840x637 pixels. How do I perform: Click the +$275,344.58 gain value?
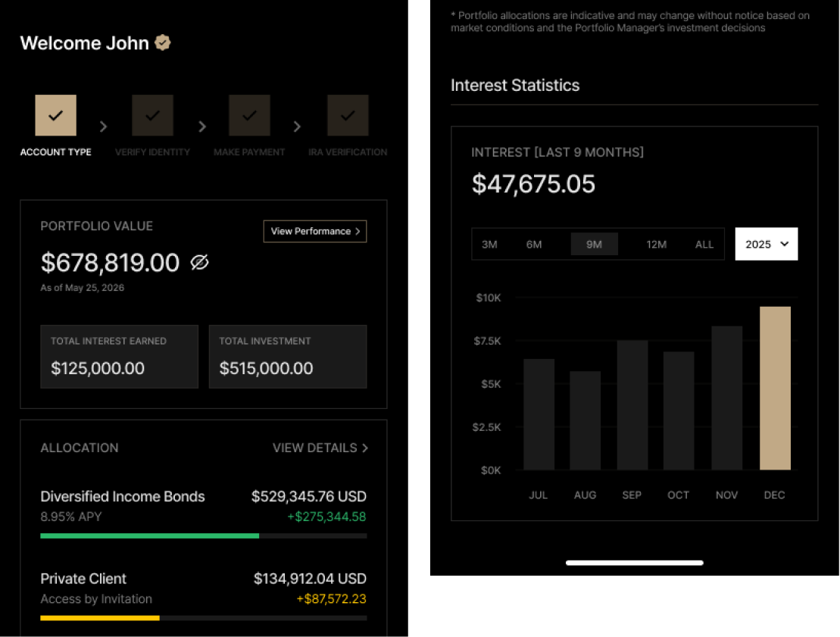pyautogui.click(x=326, y=517)
